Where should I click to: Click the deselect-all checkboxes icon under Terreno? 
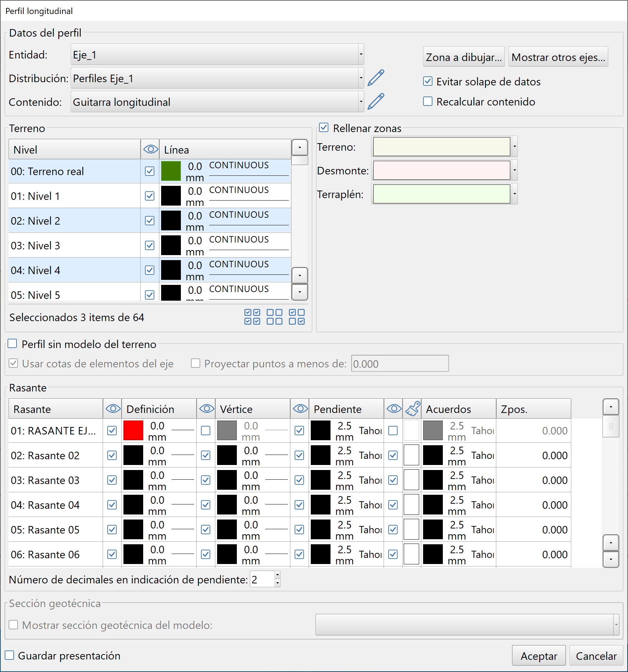pyautogui.click(x=275, y=317)
